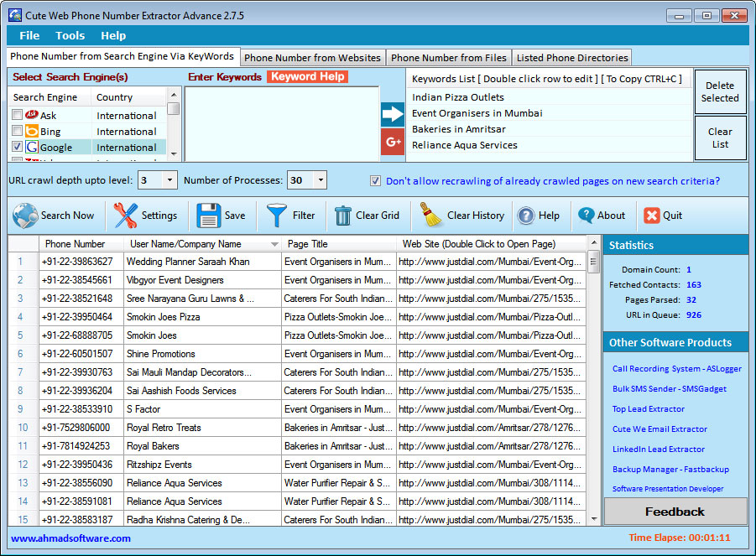
Task: Open the Tools menu
Action: (x=70, y=35)
